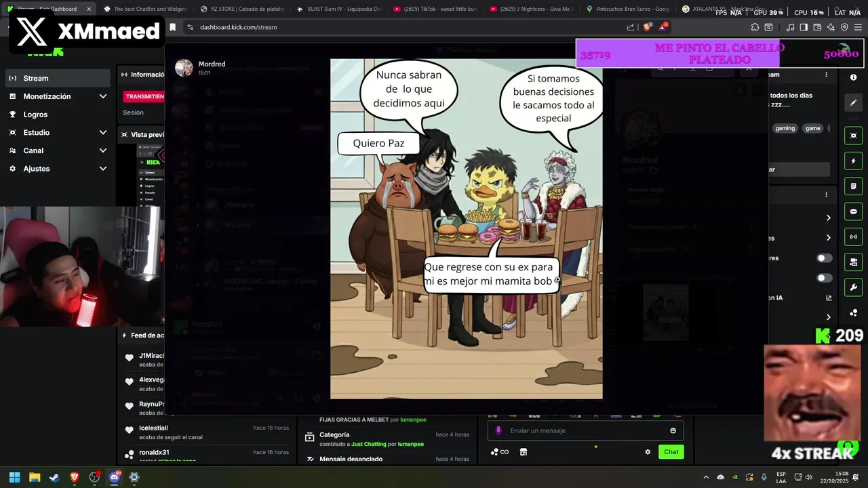
Task: Open the emoji picker in chat input
Action: coord(673,430)
